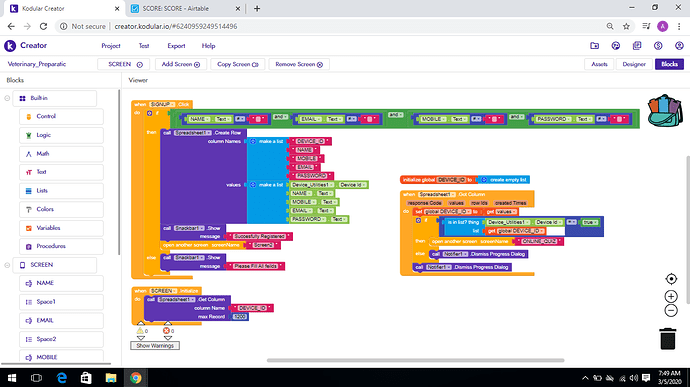The width and height of the screenshot is (690, 387).
Task: Switch to the Blocks view
Action: point(669,64)
